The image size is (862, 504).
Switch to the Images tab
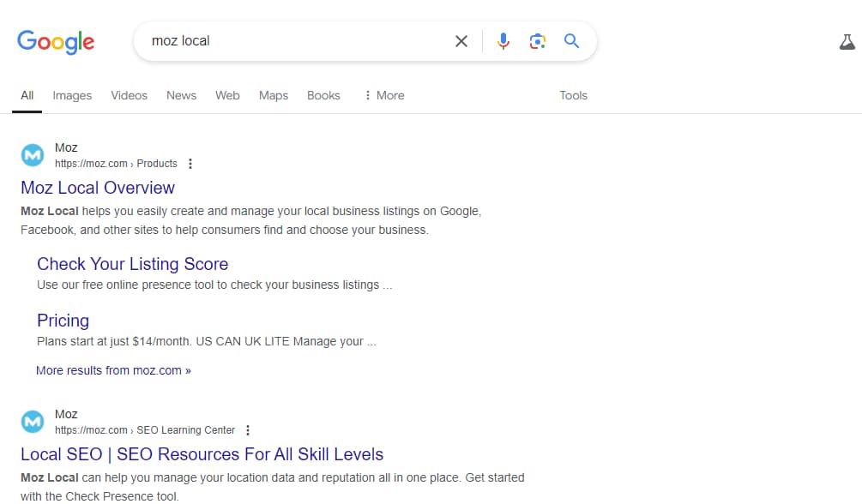[x=72, y=95]
